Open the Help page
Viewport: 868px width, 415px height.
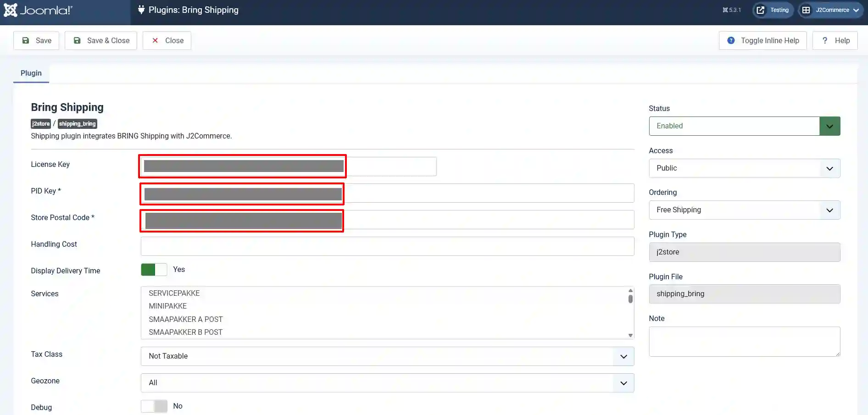tap(835, 40)
